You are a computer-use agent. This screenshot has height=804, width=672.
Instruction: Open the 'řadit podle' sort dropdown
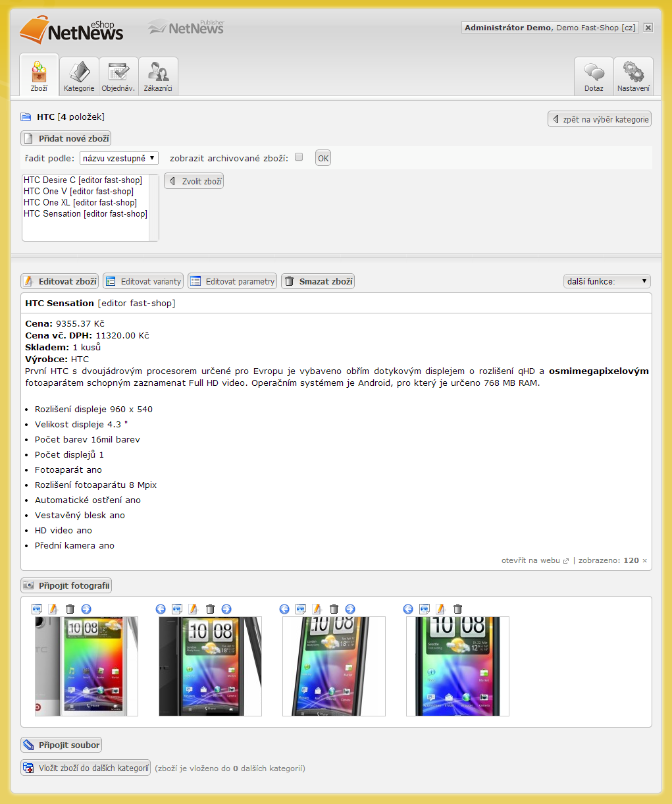[119, 158]
